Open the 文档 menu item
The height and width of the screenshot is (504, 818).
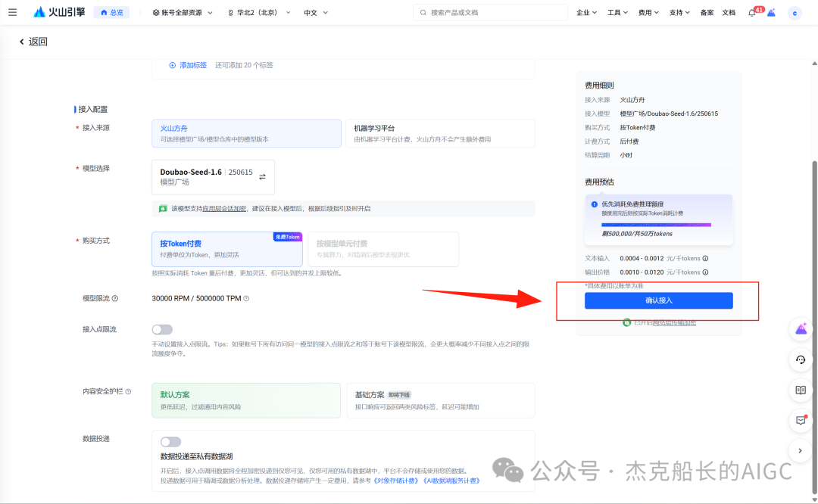coord(729,13)
